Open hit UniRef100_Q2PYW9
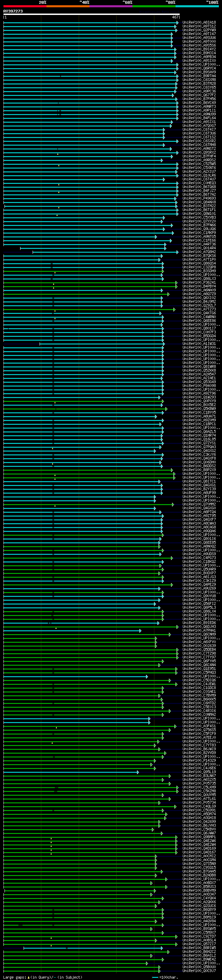222x980 pixels. click(199, 30)
